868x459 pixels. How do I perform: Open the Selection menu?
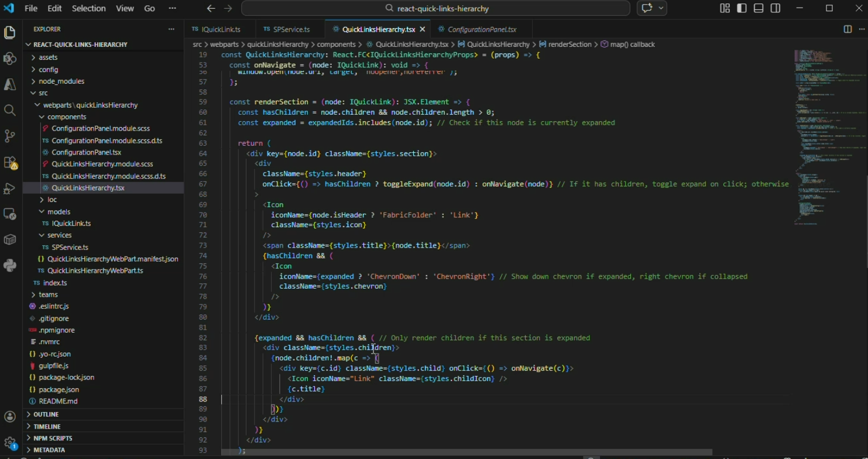tap(88, 8)
